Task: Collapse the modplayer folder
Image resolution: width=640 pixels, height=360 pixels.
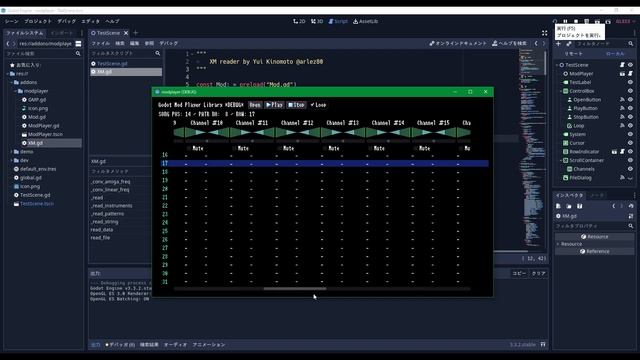Action: click(16, 91)
